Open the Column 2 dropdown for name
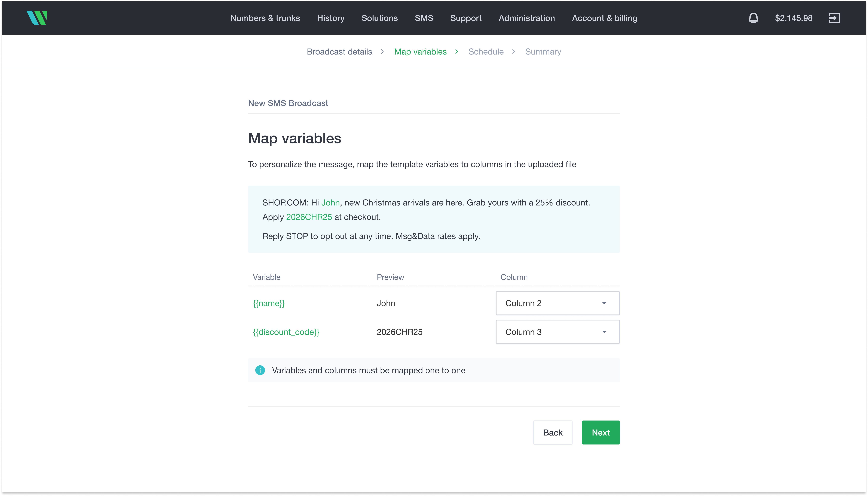The width and height of the screenshot is (868, 496). 557,303
